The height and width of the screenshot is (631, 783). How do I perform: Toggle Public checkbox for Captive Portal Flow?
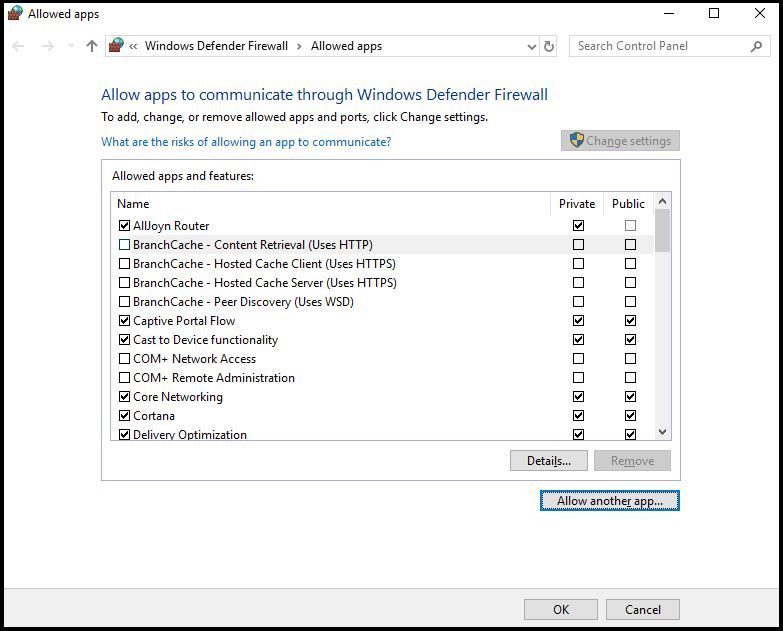(x=630, y=320)
